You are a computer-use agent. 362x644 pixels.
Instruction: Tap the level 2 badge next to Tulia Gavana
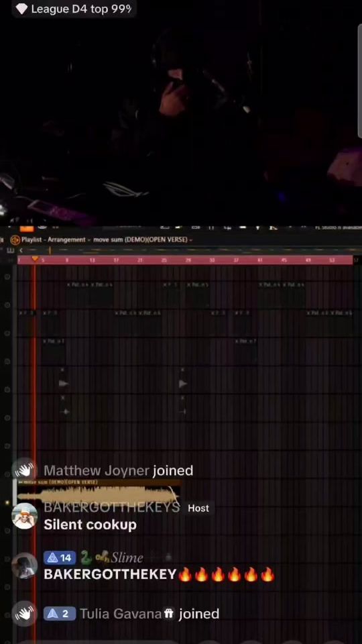pos(60,614)
